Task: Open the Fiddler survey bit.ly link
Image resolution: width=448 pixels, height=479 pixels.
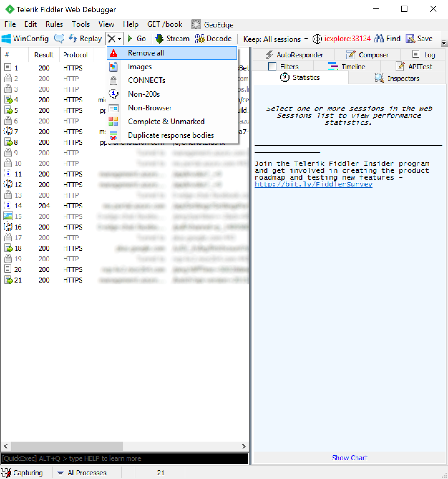Action: (x=313, y=184)
